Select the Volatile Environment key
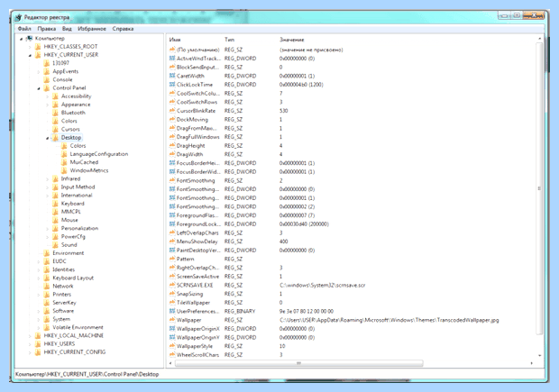Screen dimensions: 559x392 coord(78,327)
